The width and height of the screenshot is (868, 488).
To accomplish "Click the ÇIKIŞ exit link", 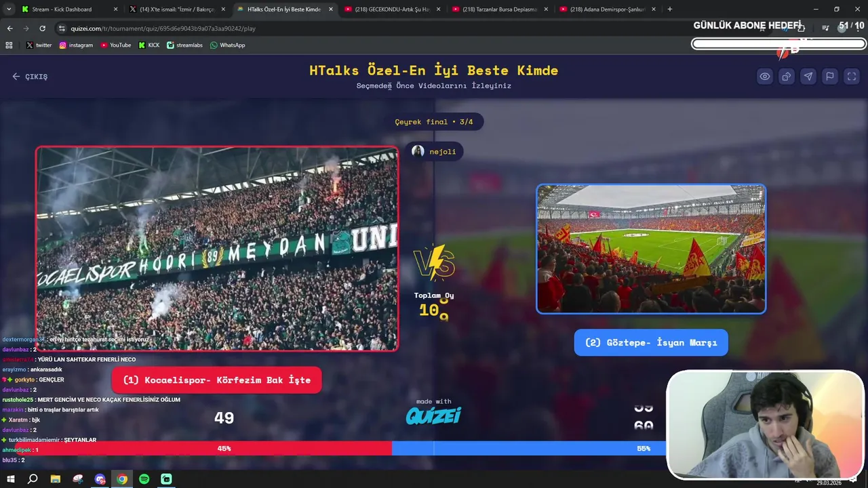I will coord(30,77).
